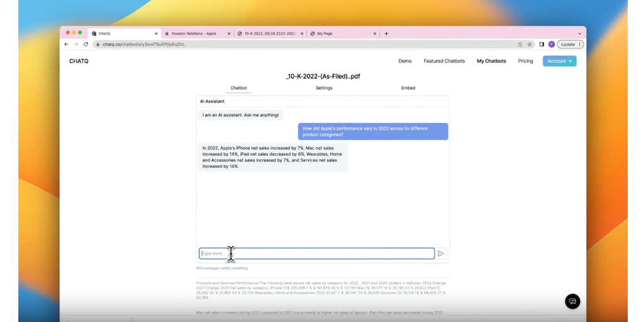Open the Featured Chatbots link
This screenshot has width=644, height=322.
pyautogui.click(x=444, y=61)
